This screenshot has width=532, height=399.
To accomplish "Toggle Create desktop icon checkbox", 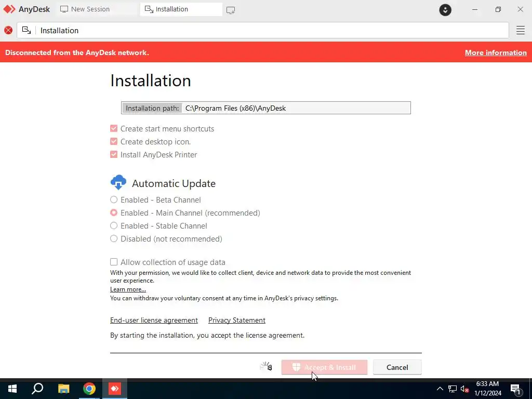I will point(114,141).
